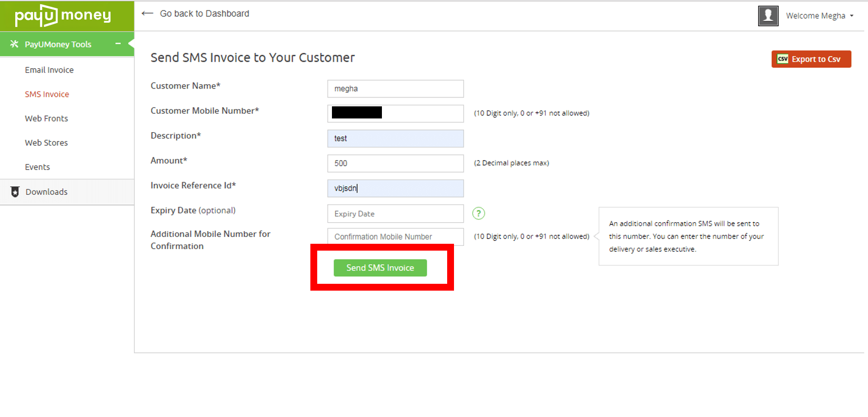
Task: Click the Downloads shield icon
Action: tap(15, 192)
